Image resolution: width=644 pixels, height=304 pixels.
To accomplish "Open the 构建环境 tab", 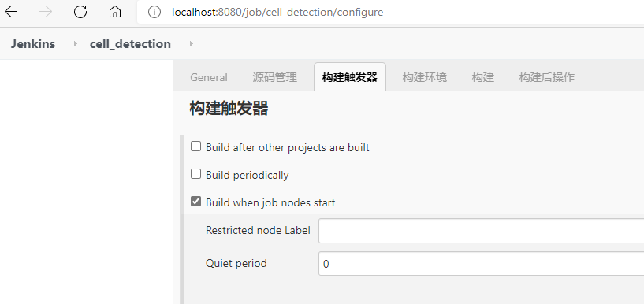I will point(425,77).
